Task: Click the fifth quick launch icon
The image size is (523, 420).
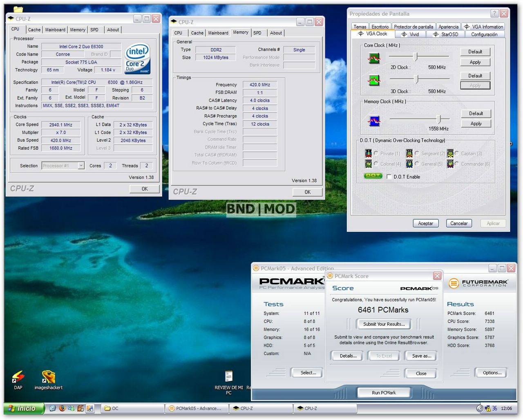Action: coord(90,408)
